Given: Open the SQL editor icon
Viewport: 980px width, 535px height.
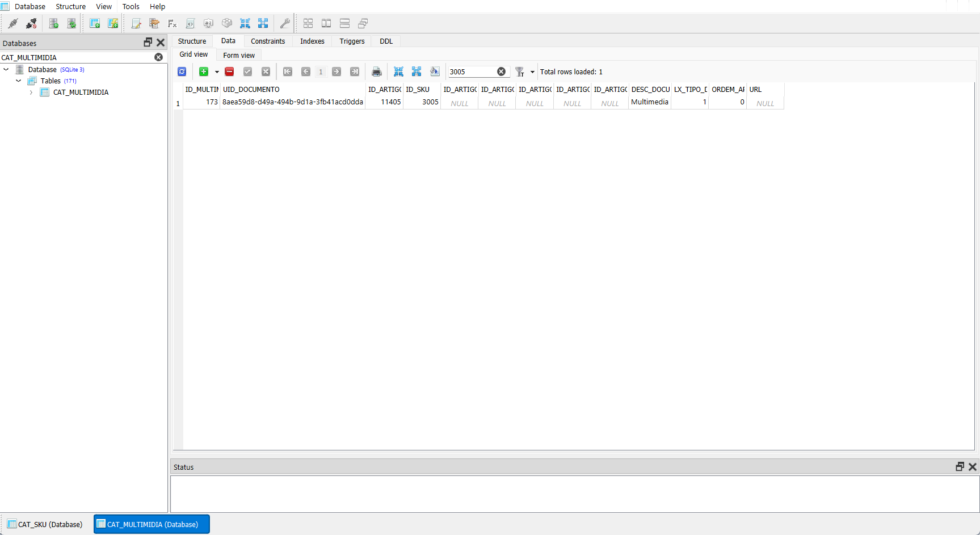Looking at the screenshot, I should (136, 23).
